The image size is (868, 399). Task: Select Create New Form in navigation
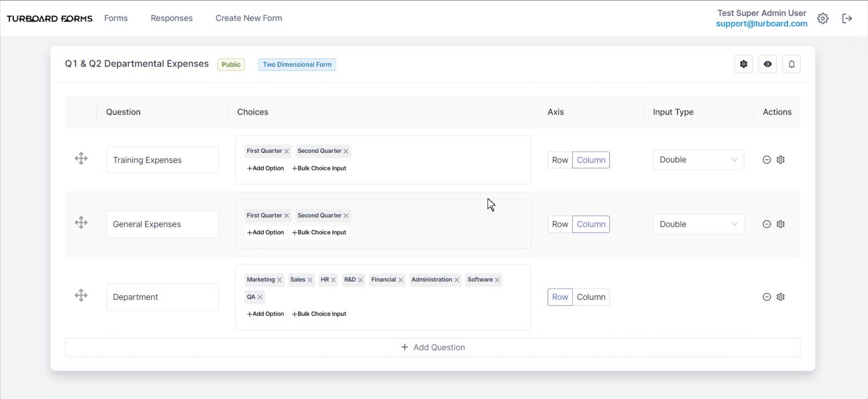(249, 18)
